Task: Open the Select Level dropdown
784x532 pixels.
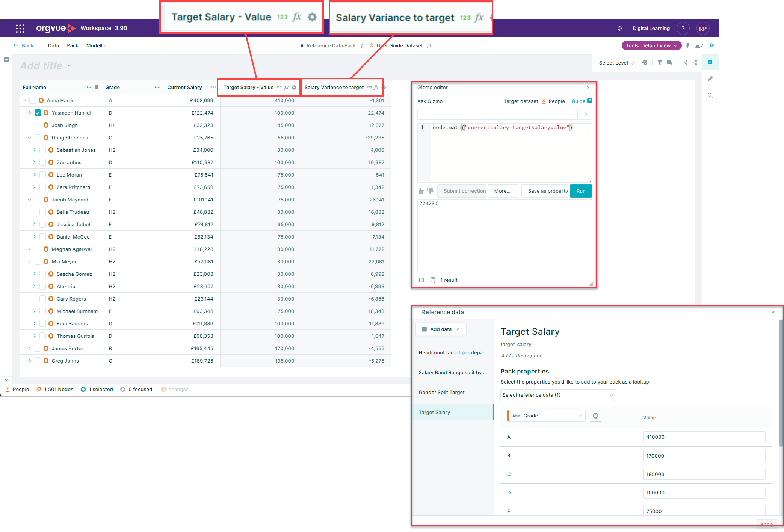Action: tap(616, 63)
